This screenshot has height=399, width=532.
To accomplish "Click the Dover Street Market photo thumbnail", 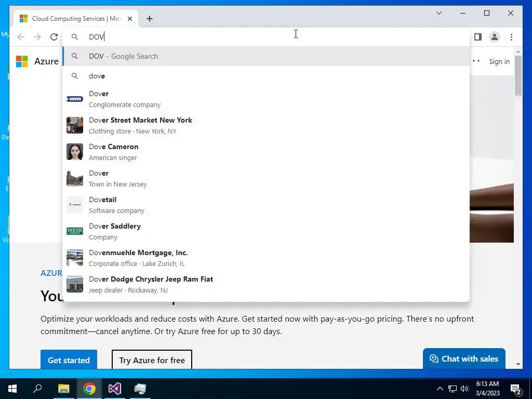I will coord(75,125).
